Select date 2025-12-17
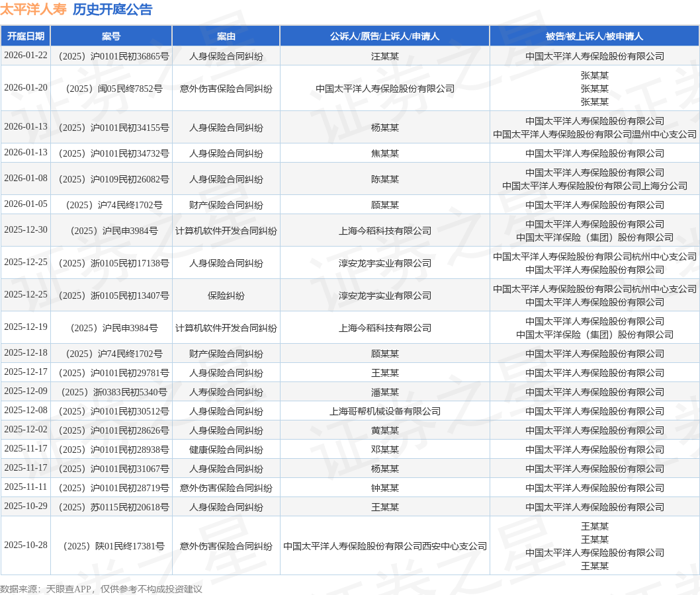This screenshot has width=700, height=595. coord(25,372)
